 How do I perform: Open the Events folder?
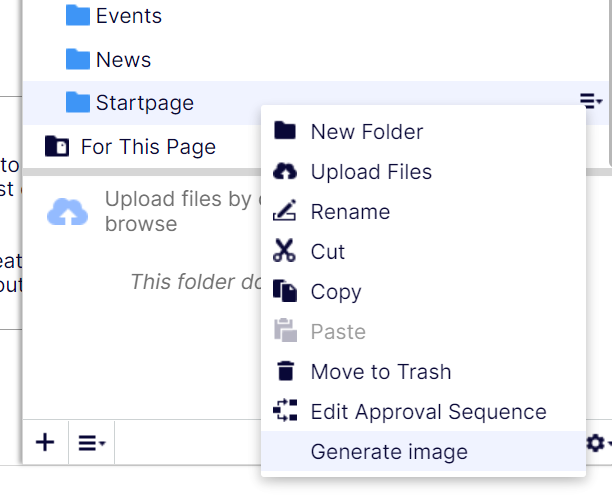[x=129, y=16]
